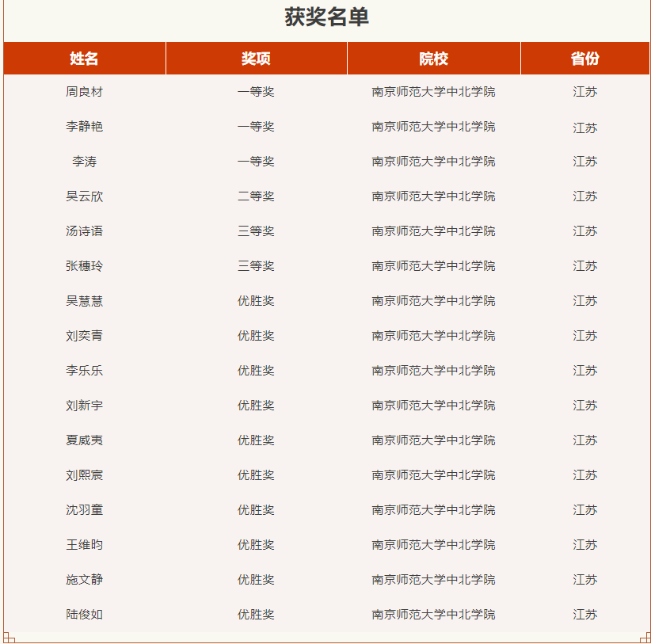Click the 三等奖 cell for 汤诗语
The height and width of the screenshot is (644, 651).
tap(255, 231)
